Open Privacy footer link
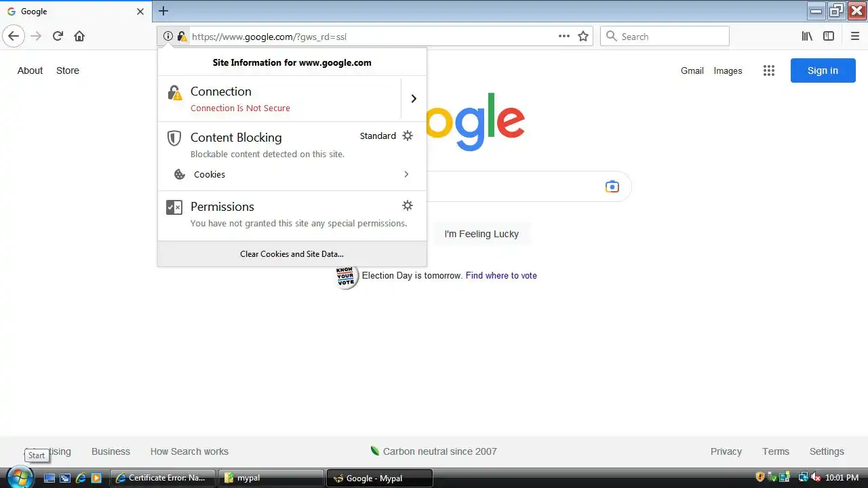Viewport: 868px width, 488px height. pos(726,451)
